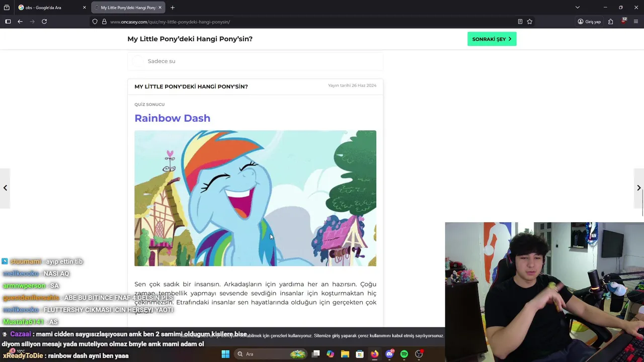Click the page title My Little Pony'deki Hangi Pony'sin?
644x362 pixels.
point(190,39)
